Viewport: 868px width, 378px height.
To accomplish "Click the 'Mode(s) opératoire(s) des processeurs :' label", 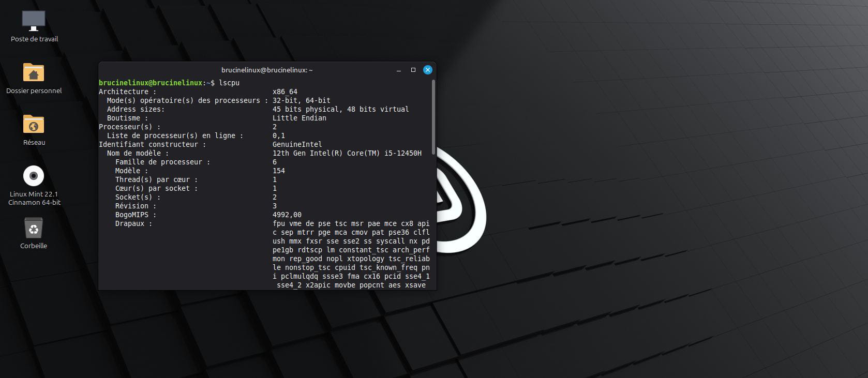I will coord(188,100).
